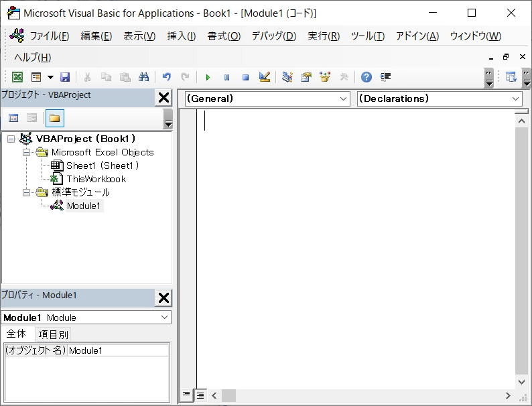The width and height of the screenshot is (532, 406).
Task: Toggle Design Mode icon
Action: click(264, 77)
